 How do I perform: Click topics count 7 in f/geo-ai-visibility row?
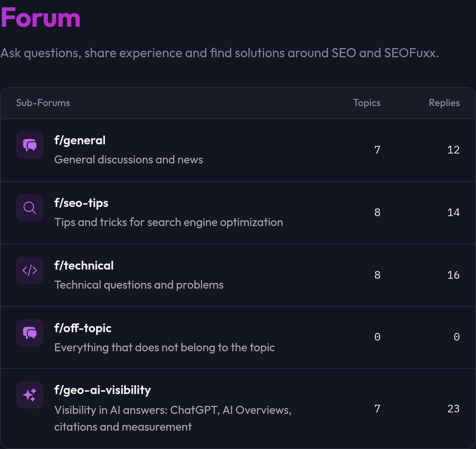pyautogui.click(x=377, y=409)
